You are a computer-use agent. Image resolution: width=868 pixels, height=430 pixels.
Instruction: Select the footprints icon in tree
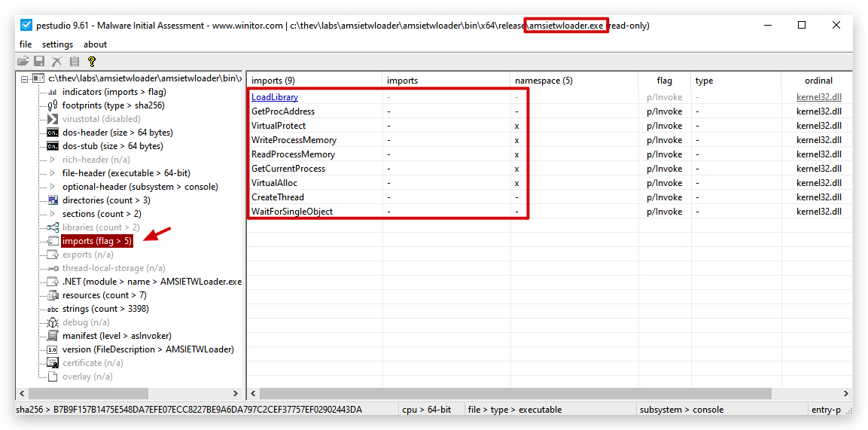tap(53, 105)
